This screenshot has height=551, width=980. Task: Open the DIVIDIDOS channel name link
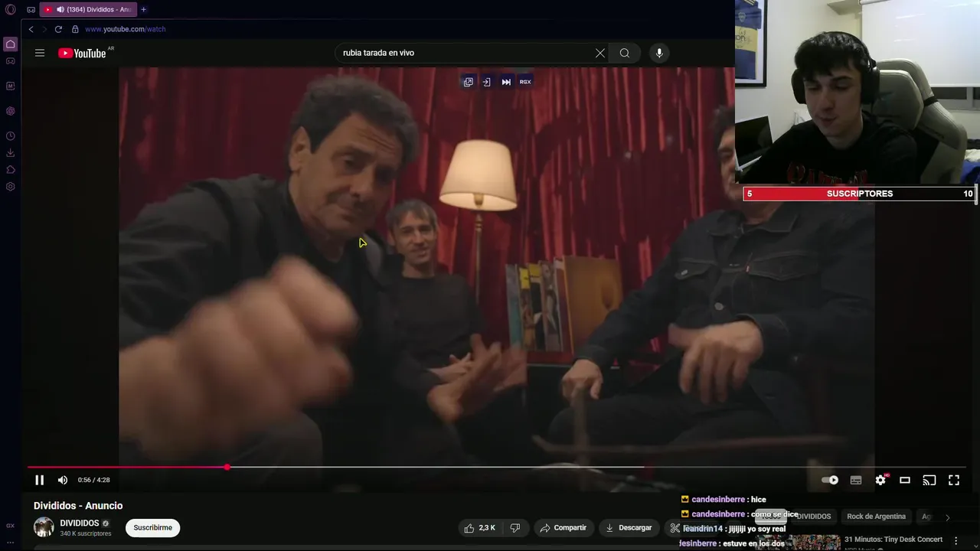[80, 523]
